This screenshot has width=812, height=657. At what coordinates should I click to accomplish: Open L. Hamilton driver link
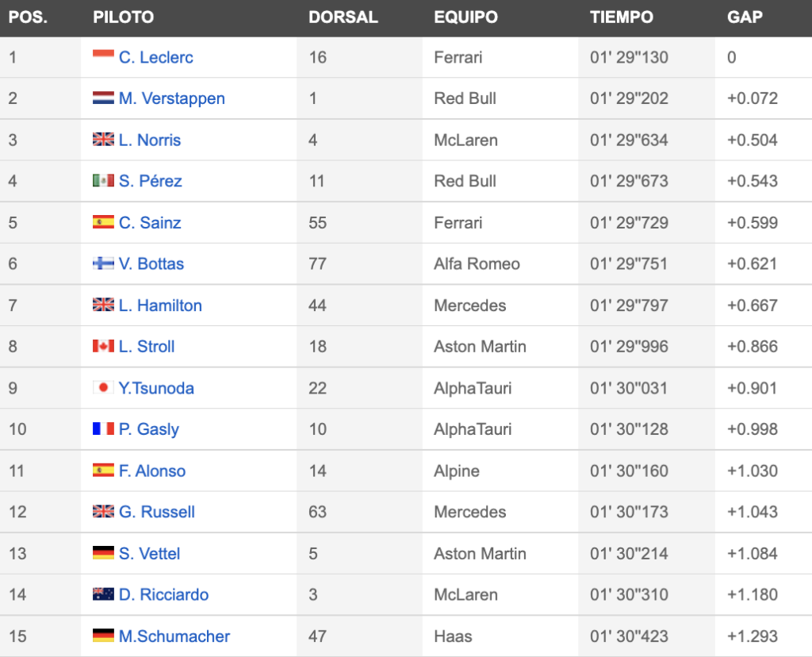coord(160,305)
